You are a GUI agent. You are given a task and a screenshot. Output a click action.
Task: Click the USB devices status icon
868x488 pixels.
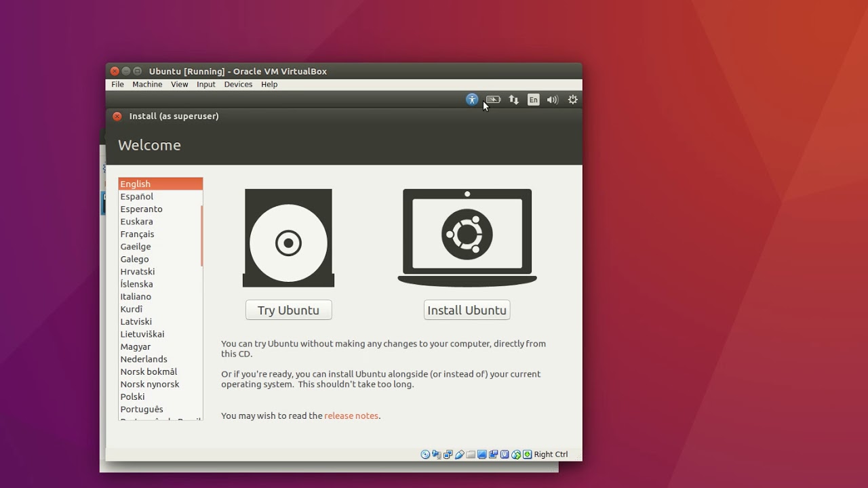[460, 454]
